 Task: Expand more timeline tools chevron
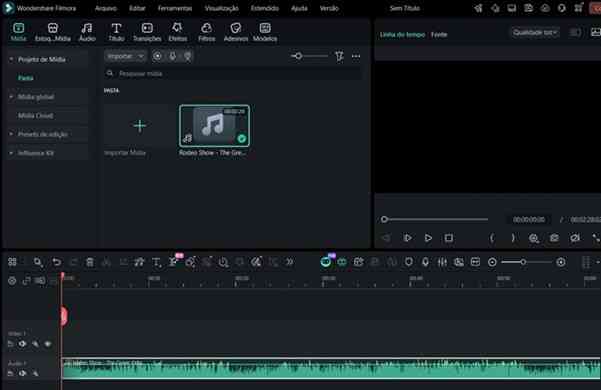[x=289, y=262]
